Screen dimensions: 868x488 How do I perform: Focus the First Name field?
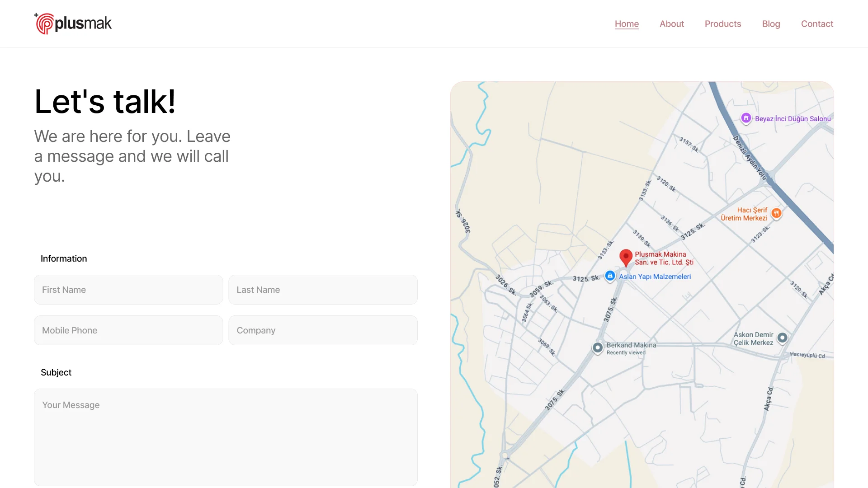[x=128, y=290]
